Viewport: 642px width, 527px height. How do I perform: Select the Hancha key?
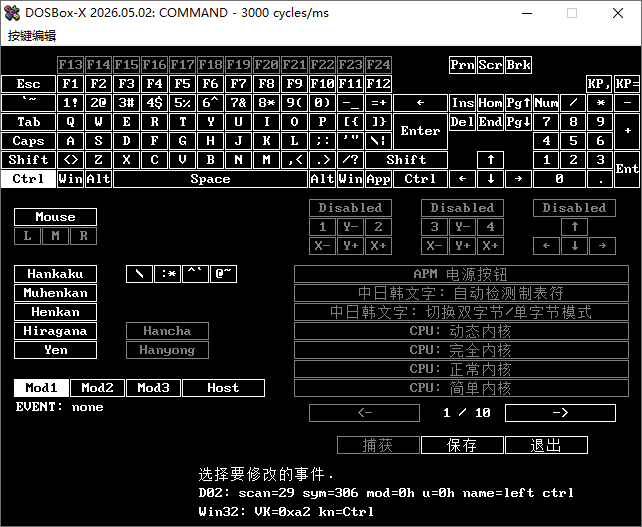pyautogui.click(x=167, y=331)
